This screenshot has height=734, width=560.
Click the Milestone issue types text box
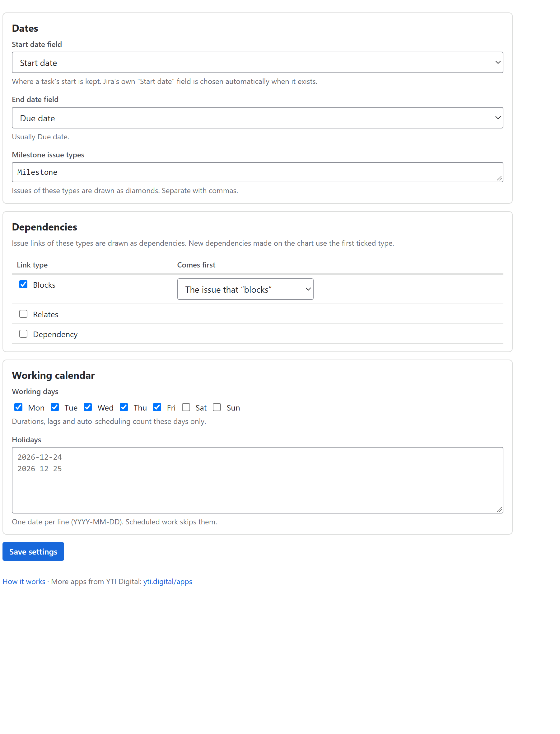[257, 172]
